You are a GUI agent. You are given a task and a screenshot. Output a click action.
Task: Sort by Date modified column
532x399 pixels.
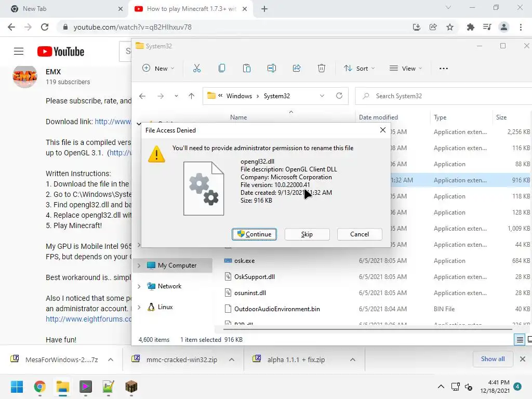(378, 117)
